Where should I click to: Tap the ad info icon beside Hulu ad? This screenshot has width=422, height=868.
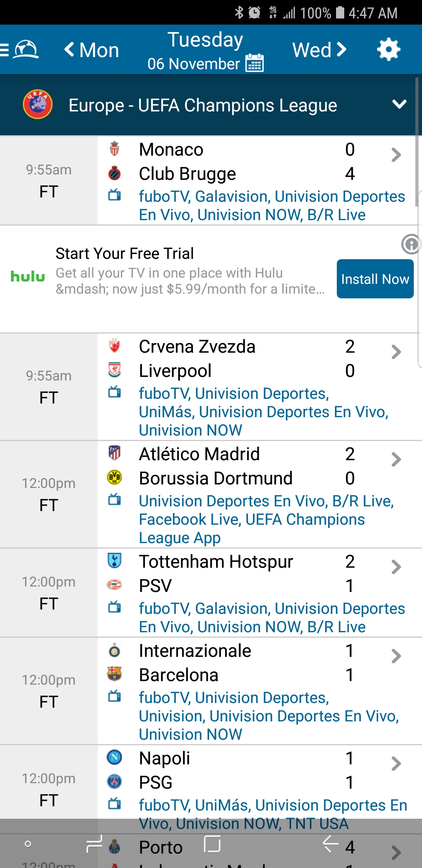pyautogui.click(x=411, y=244)
